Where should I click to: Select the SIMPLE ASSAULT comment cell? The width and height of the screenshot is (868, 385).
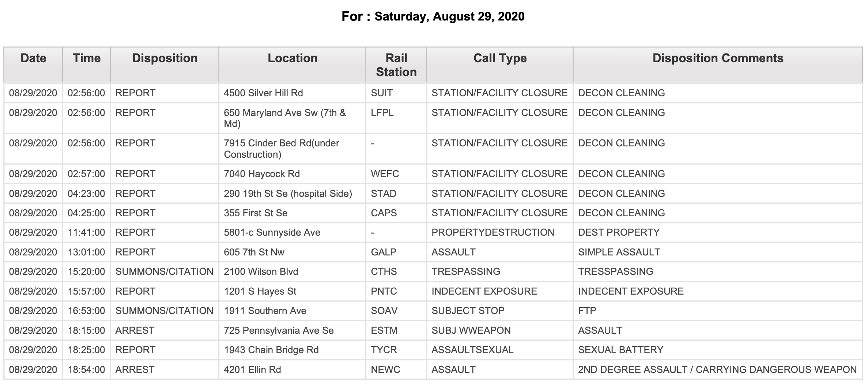[718, 252]
